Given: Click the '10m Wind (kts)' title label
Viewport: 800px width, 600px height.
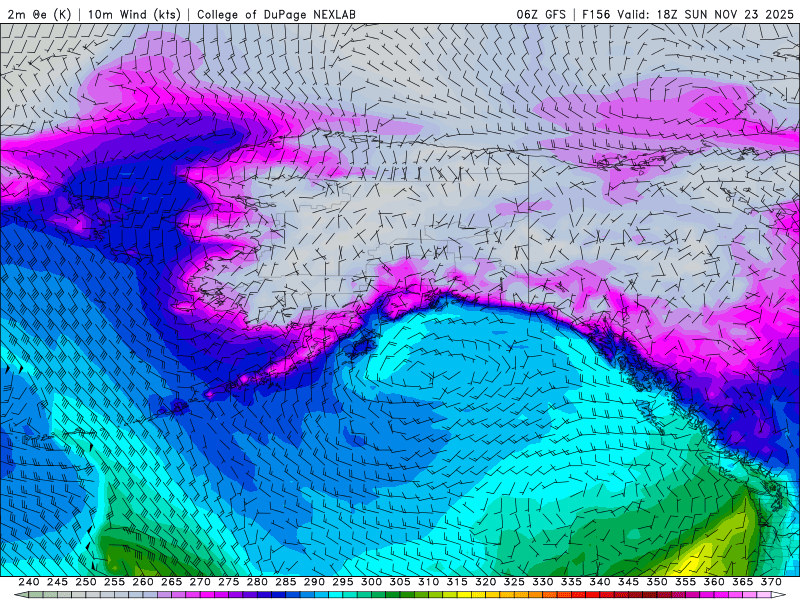Looking at the screenshot, I should click(x=134, y=14).
